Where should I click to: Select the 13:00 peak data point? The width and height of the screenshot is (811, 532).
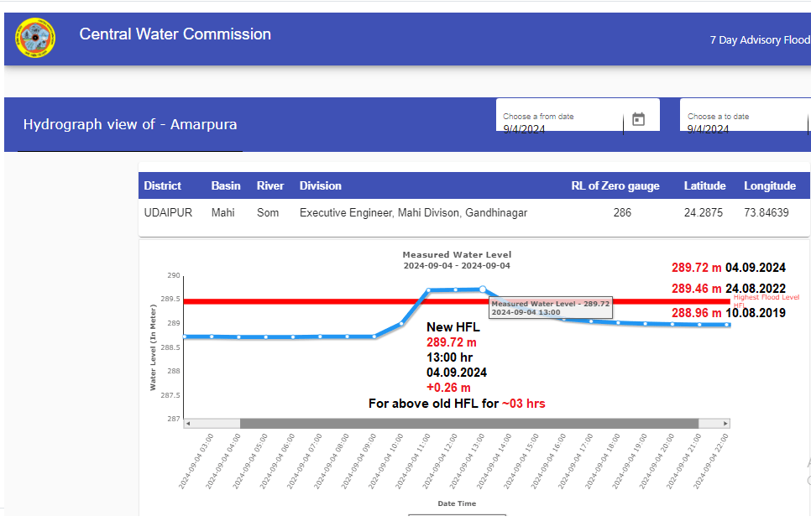pos(482,289)
